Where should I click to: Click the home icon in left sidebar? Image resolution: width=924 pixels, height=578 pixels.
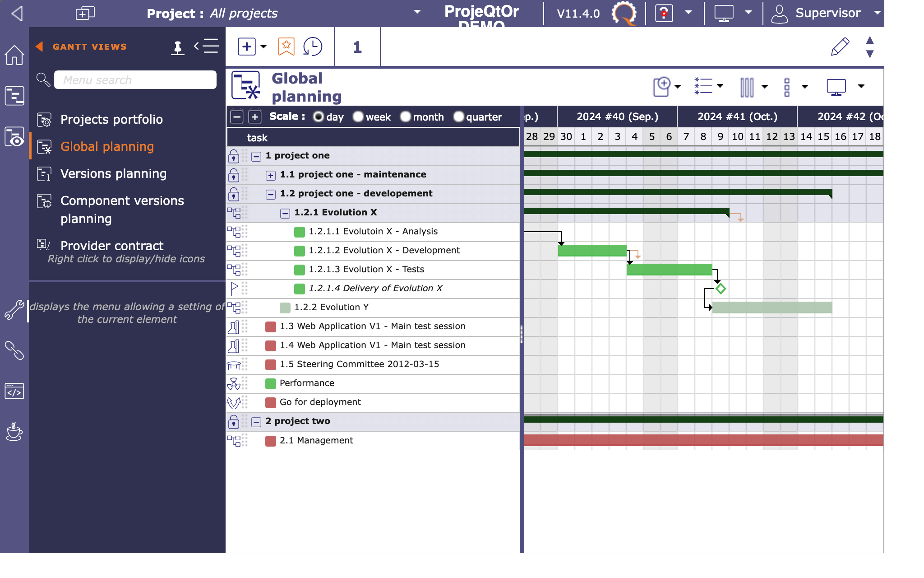point(14,55)
